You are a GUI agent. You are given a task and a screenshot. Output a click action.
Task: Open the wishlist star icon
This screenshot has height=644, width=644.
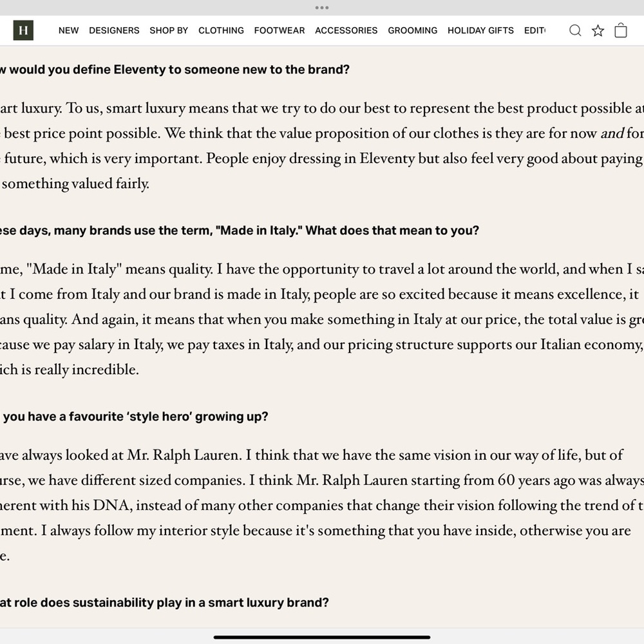[x=598, y=30]
